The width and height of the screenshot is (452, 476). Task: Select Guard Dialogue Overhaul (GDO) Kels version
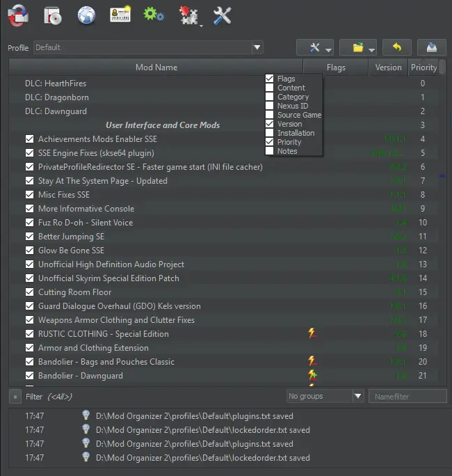[119, 306]
